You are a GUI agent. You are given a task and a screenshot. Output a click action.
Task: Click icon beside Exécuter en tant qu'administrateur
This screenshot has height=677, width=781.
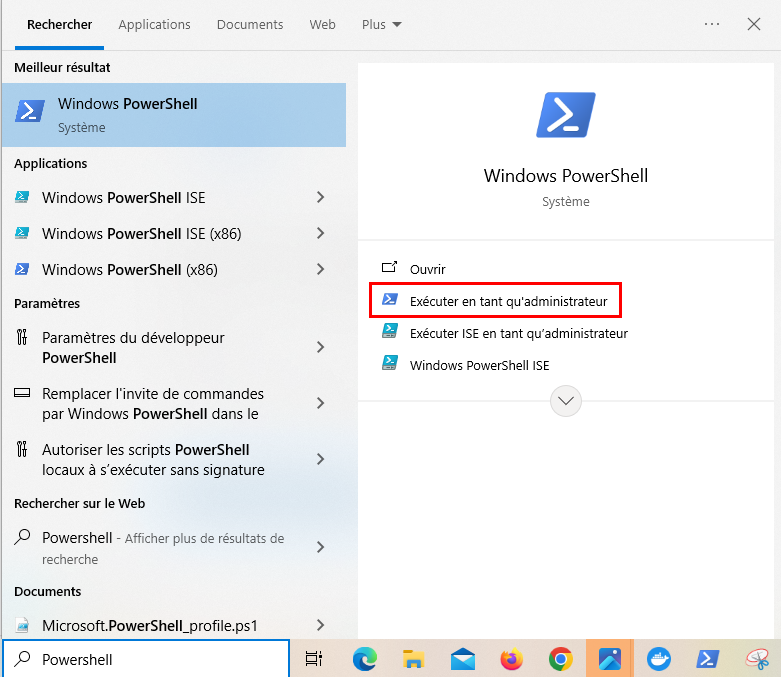390,299
